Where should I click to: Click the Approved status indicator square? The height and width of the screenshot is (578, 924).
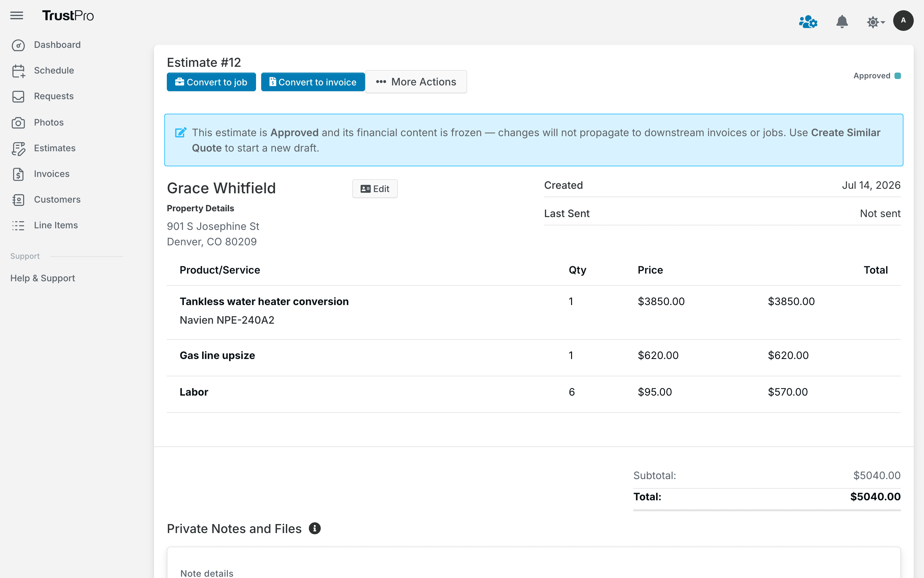[898, 76]
